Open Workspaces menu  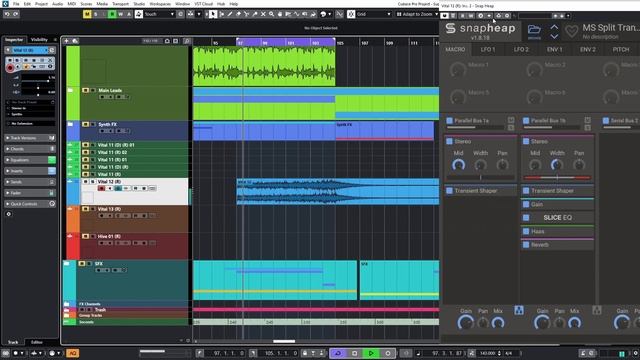click(160, 4)
